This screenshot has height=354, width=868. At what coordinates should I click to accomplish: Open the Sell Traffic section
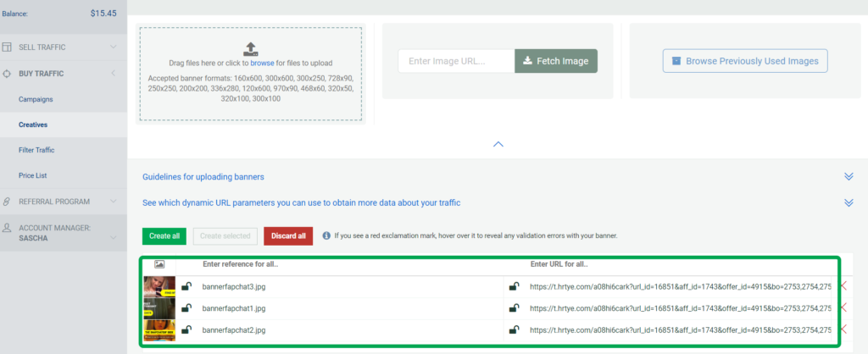pos(42,47)
